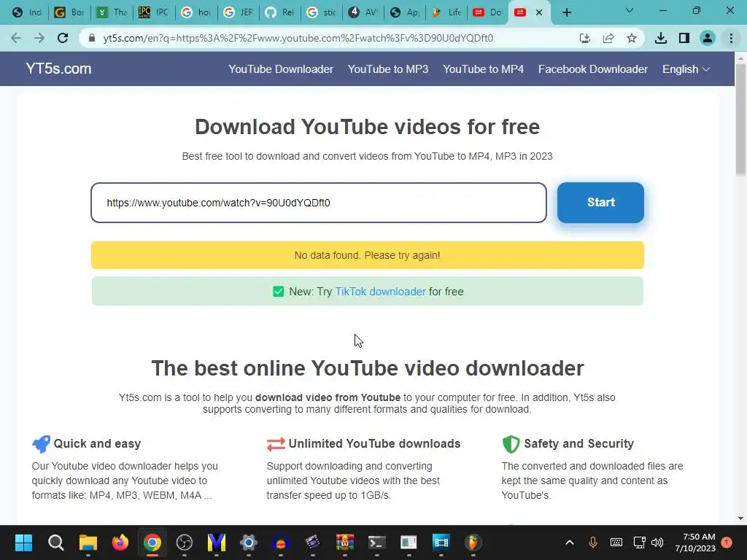Image resolution: width=747 pixels, height=560 pixels.
Task: Click the 'Download YouTube videos for free' heading
Action: tap(368, 127)
